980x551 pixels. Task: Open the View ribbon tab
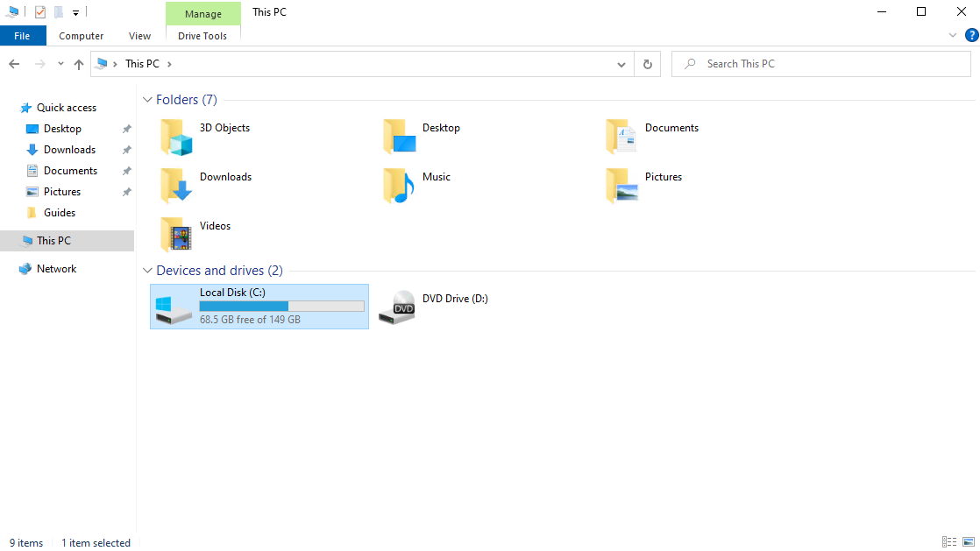(x=139, y=36)
